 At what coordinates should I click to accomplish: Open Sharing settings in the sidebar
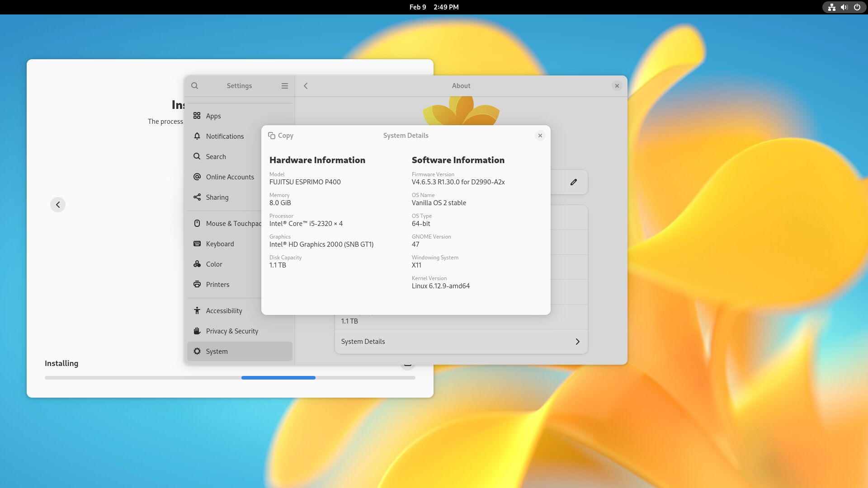point(240,197)
